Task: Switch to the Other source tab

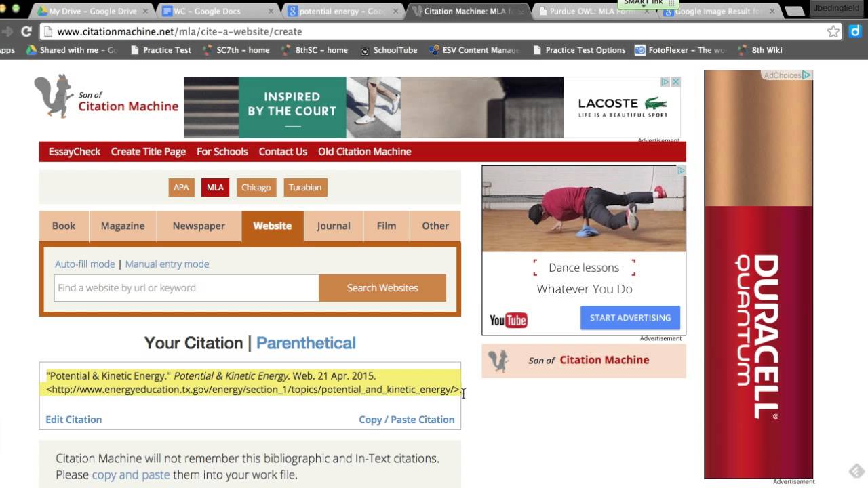Action: click(435, 226)
